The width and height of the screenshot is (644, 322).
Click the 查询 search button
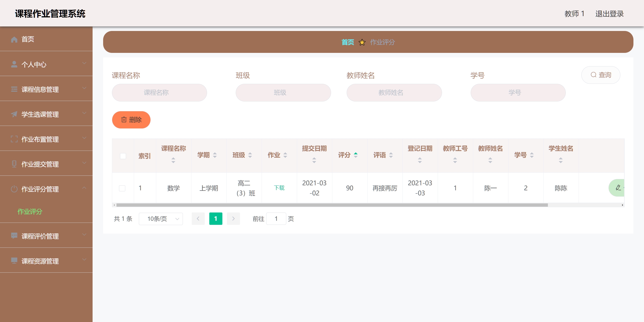tap(601, 75)
